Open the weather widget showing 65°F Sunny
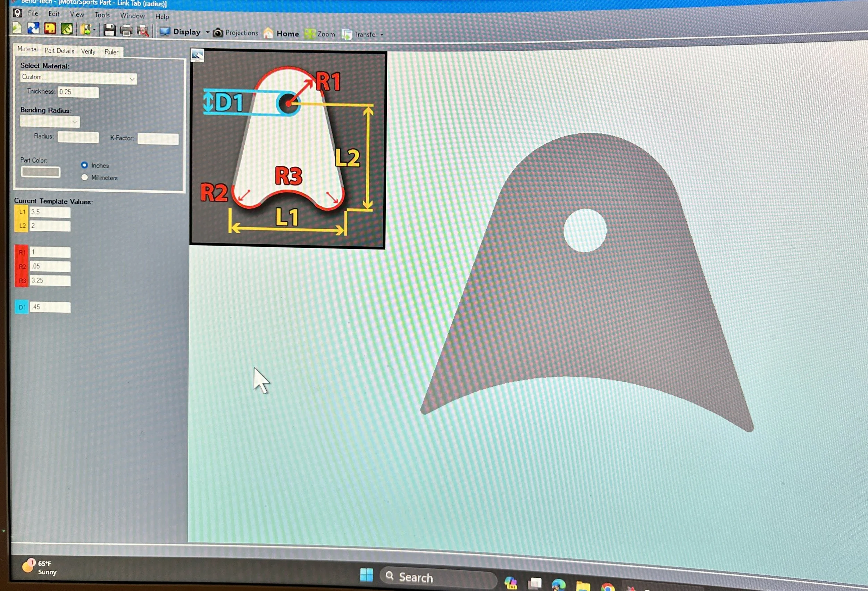This screenshot has width=868, height=591. (40, 567)
